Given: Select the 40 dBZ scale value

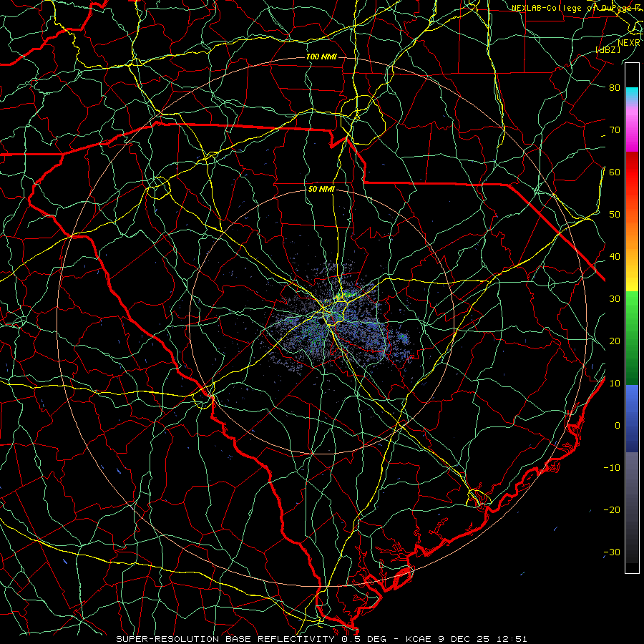Looking at the screenshot, I should coord(615,257).
